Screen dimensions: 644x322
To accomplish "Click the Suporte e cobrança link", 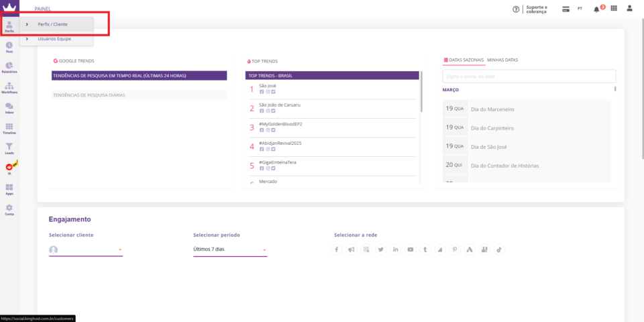I will (536, 9).
